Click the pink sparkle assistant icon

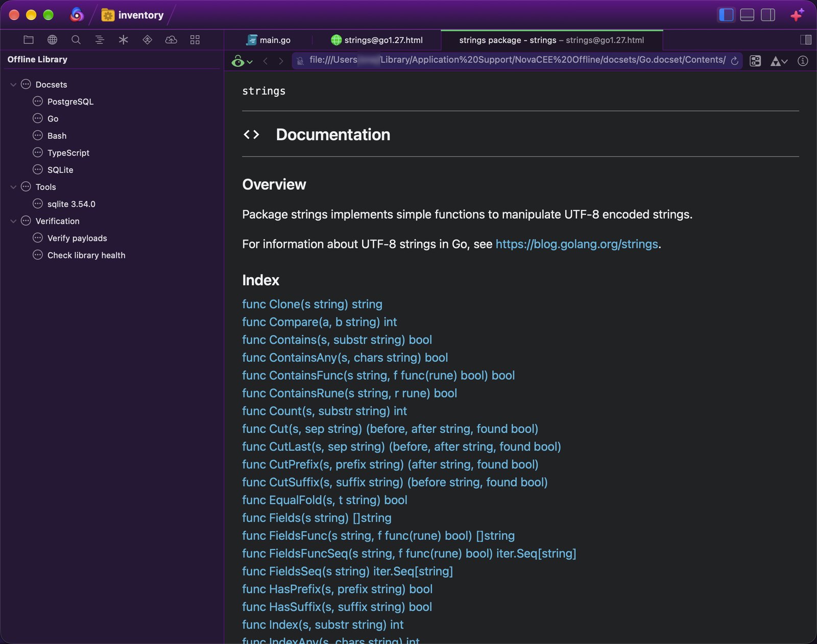tap(797, 15)
